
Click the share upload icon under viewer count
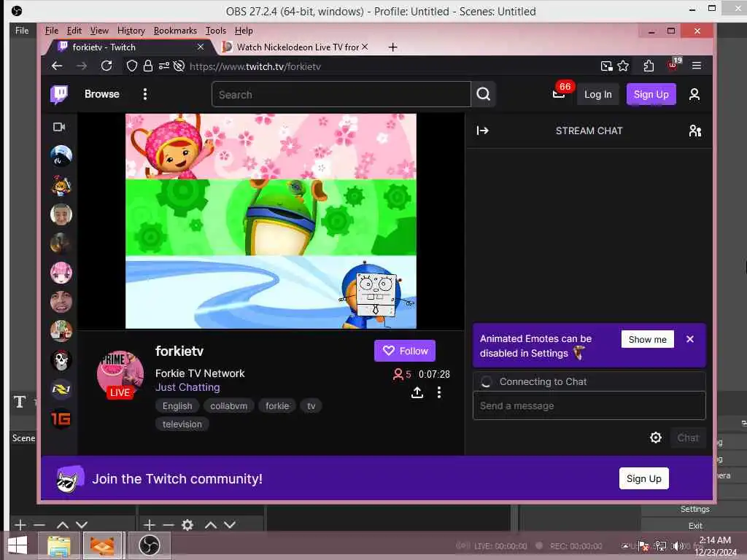417,392
